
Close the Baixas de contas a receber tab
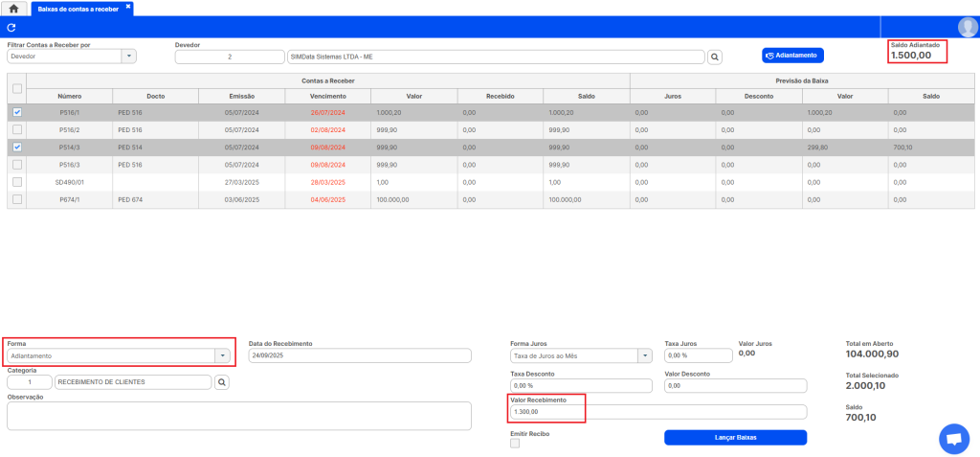(x=128, y=6)
